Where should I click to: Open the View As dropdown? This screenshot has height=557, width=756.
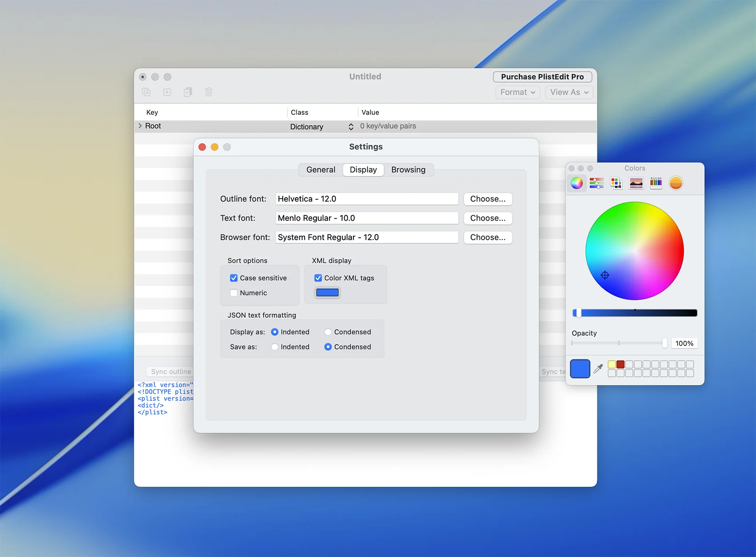pyautogui.click(x=569, y=92)
